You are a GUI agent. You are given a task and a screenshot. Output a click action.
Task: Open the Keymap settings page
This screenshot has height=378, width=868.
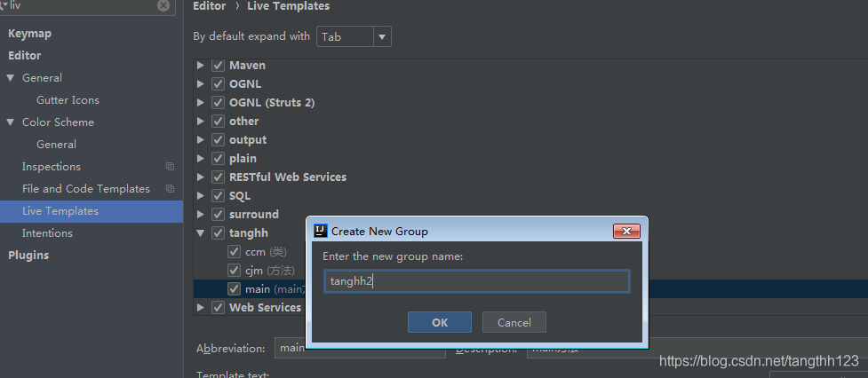point(30,34)
